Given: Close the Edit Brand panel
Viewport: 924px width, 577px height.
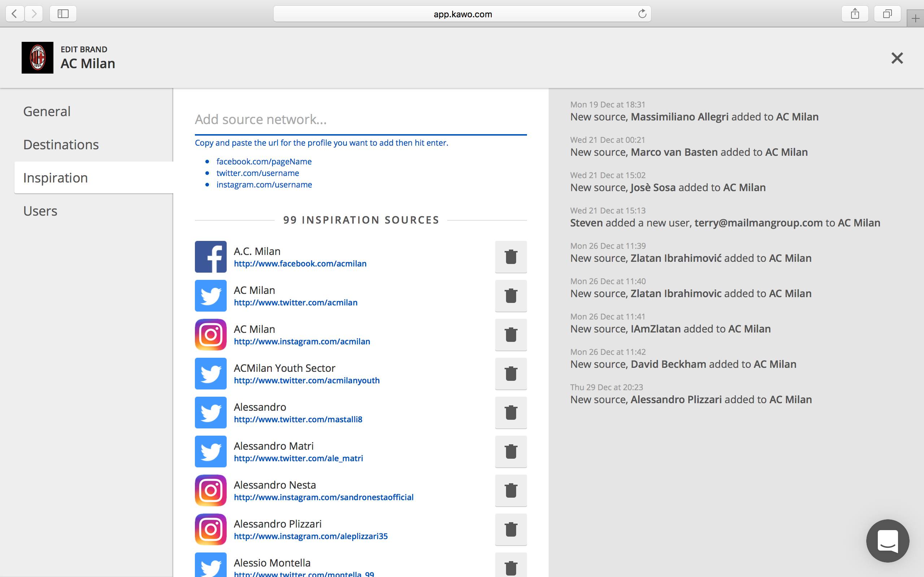Looking at the screenshot, I should tap(897, 58).
